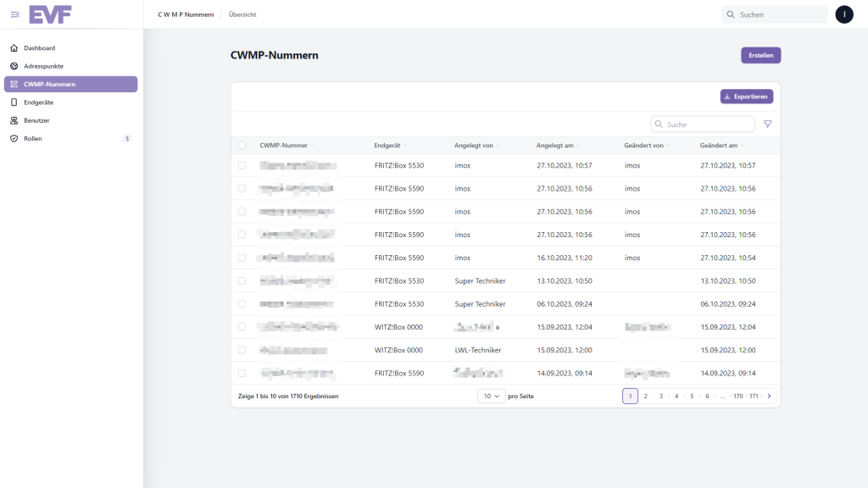This screenshot has height=488, width=868.
Task: Open user avatar menu
Action: (844, 14)
